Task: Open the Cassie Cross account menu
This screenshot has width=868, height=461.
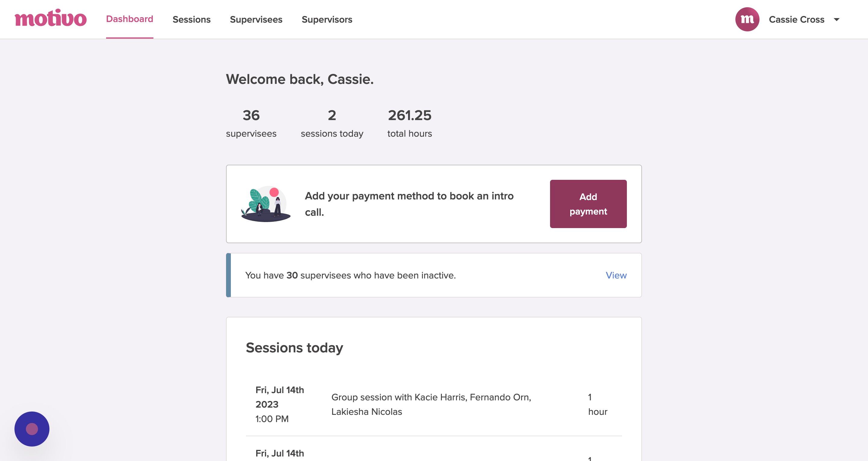Action: [797, 20]
